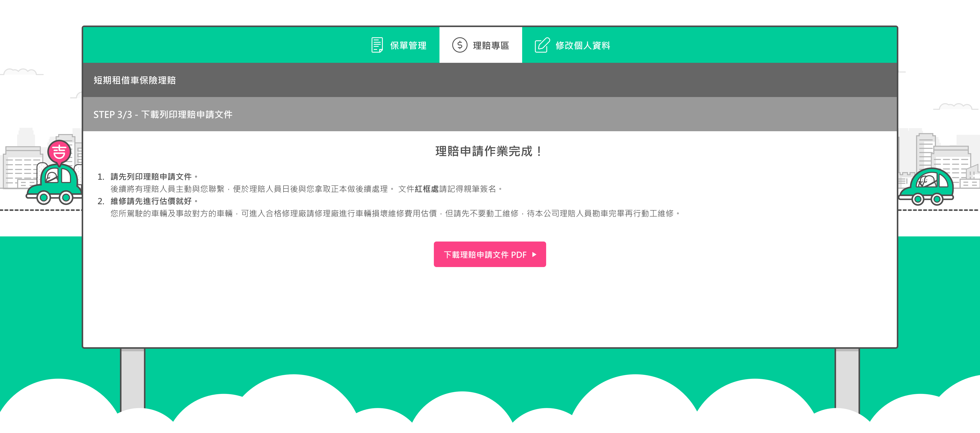Click the pink 吉 logo bubble
This screenshot has width=980, height=433.
click(59, 153)
